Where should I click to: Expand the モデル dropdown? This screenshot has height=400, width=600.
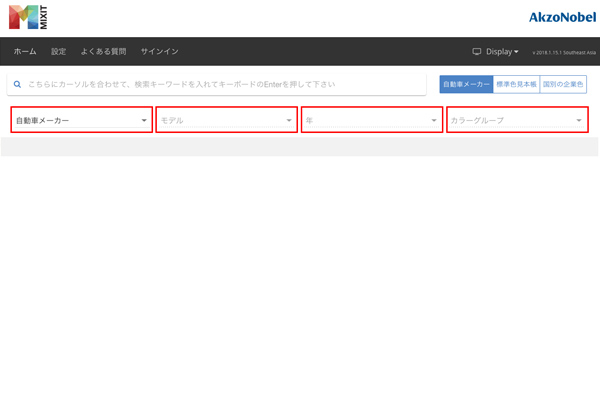coord(226,121)
